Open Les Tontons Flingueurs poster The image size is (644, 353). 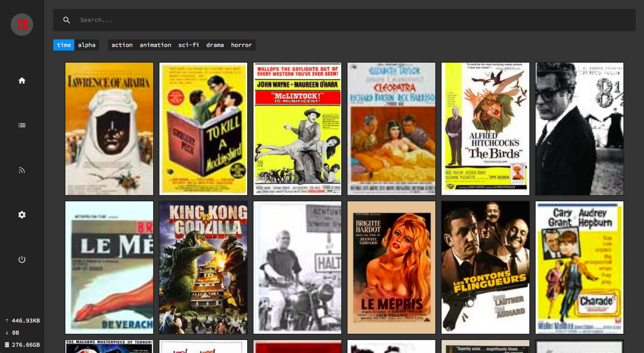click(x=485, y=268)
